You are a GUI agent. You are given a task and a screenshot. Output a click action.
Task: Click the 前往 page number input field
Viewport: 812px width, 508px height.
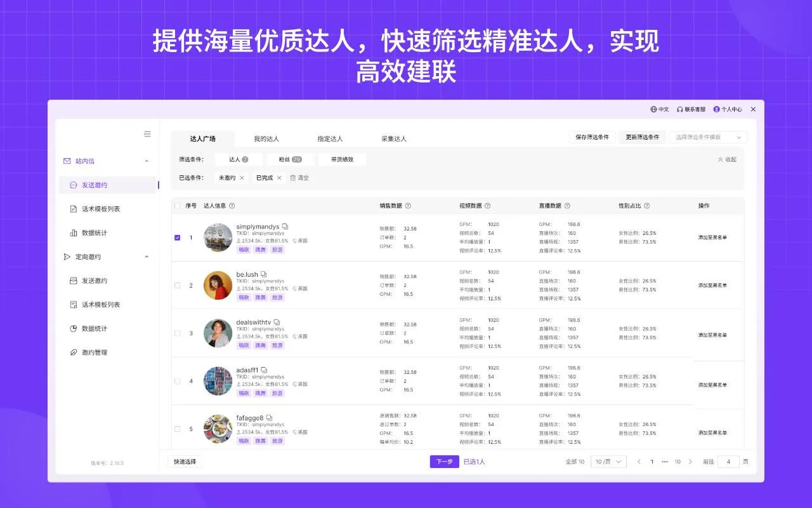(x=728, y=462)
